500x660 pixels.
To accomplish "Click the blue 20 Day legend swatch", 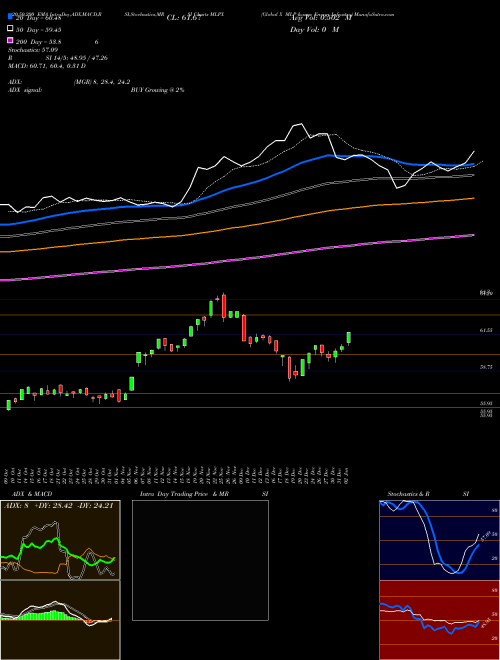I will click(x=10, y=16).
